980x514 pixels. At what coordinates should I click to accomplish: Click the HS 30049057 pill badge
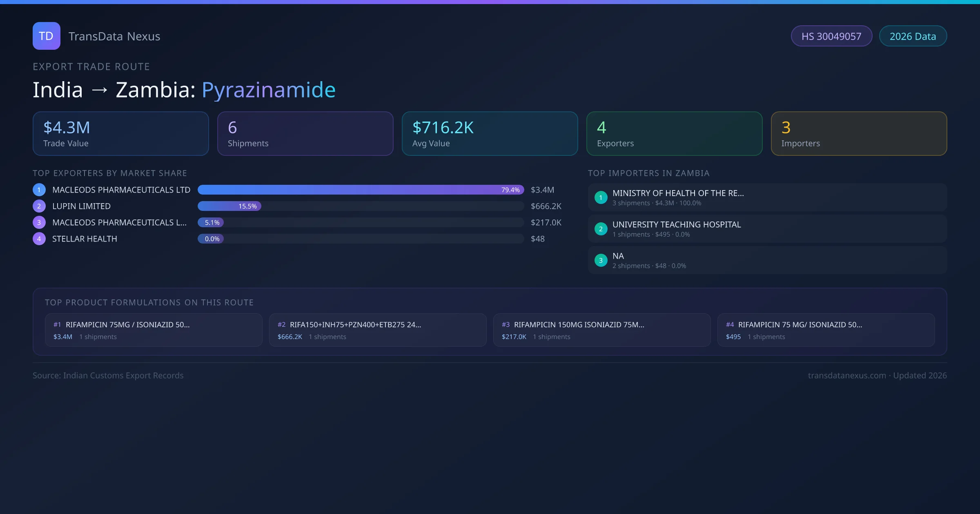(x=831, y=36)
